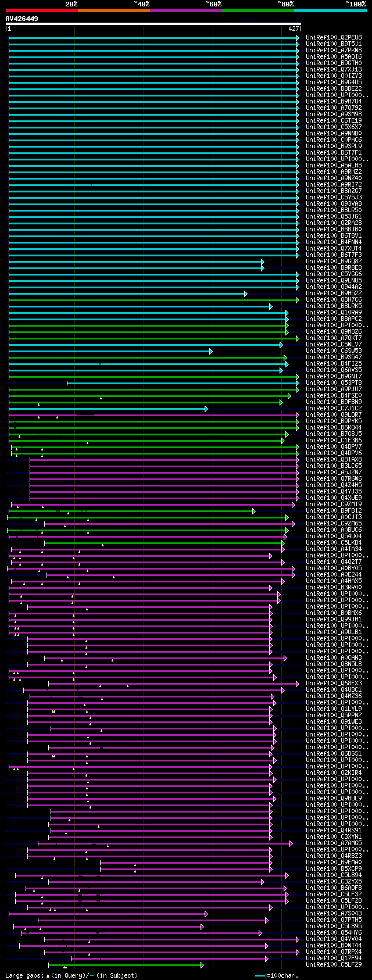Click hit label UniRef100_Q53PT8
Image resolution: width=372 pixels, height=980 pixels.
coord(334,382)
